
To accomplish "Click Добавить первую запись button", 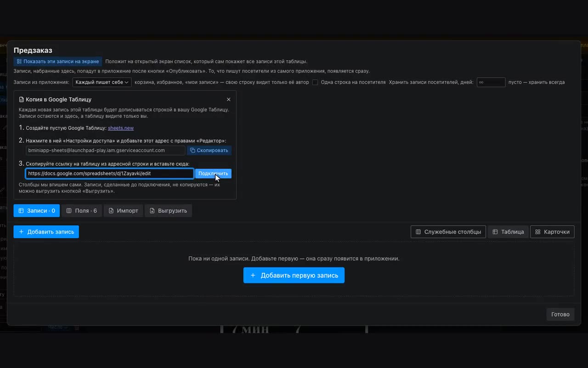I will click(294, 276).
